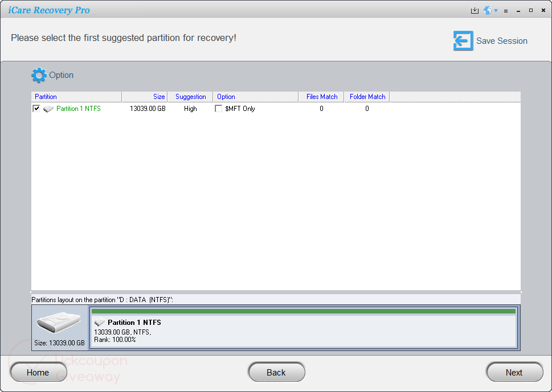
Task: Click the Save Session icon
Action: [463, 40]
